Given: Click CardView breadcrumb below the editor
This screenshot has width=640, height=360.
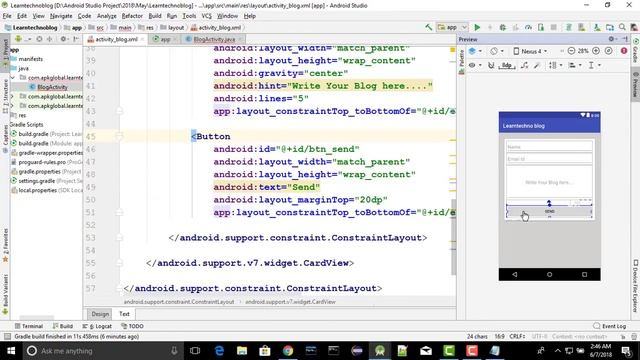Looking at the screenshot, I should tap(290, 302).
